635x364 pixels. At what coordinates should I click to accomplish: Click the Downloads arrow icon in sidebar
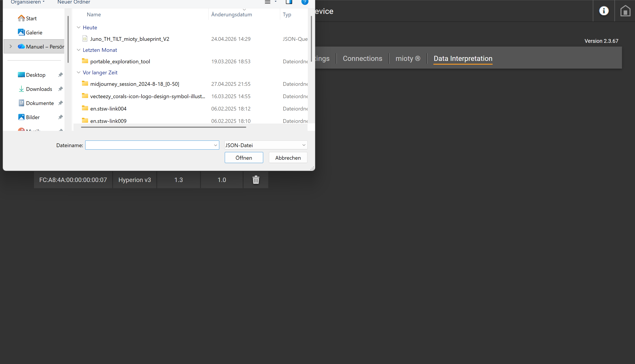click(21, 89)
